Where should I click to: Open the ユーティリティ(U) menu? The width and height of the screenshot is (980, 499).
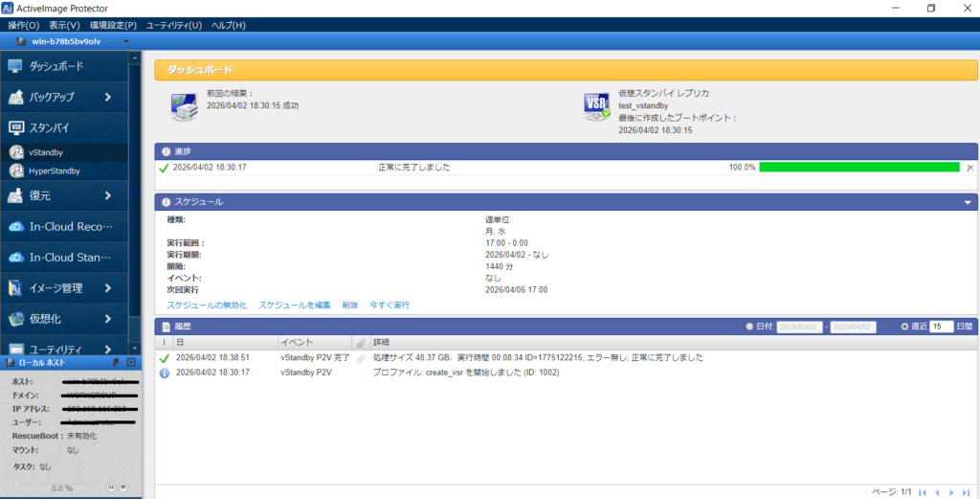click(174, 25)
